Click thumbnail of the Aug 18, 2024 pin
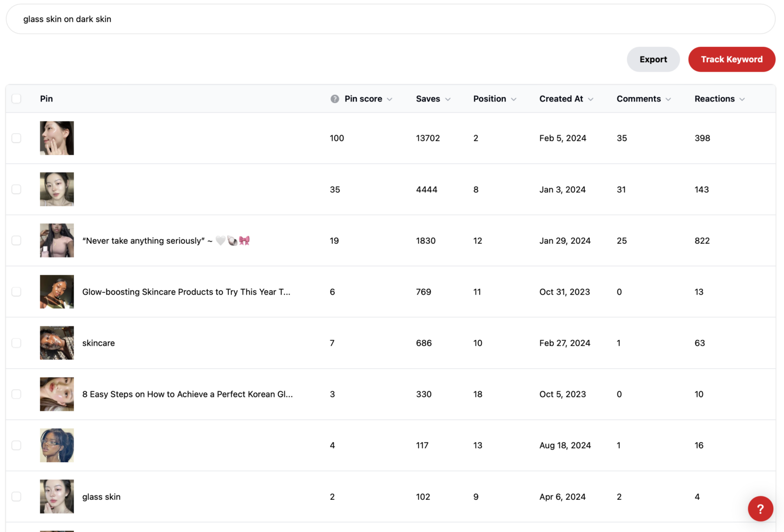 (57, 445)
